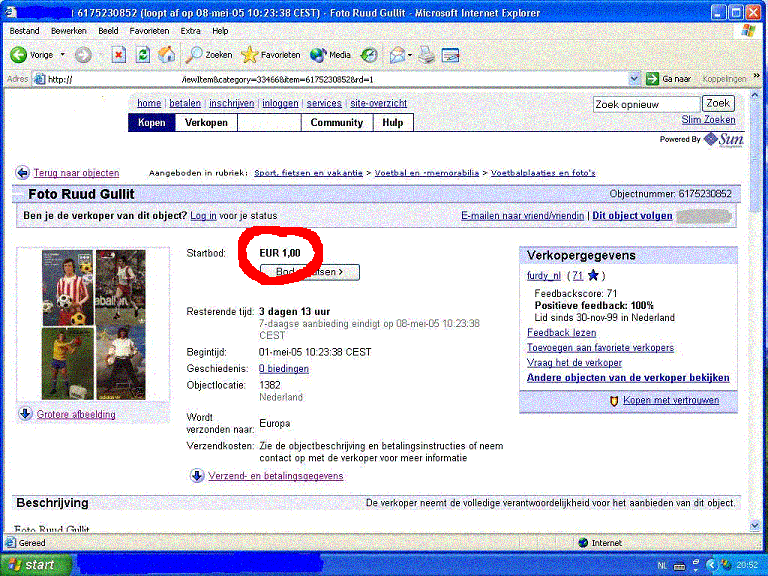Screen dimensions: 768x576
Task: Expand the Koppelingen chevron
Action: point(757,76)
